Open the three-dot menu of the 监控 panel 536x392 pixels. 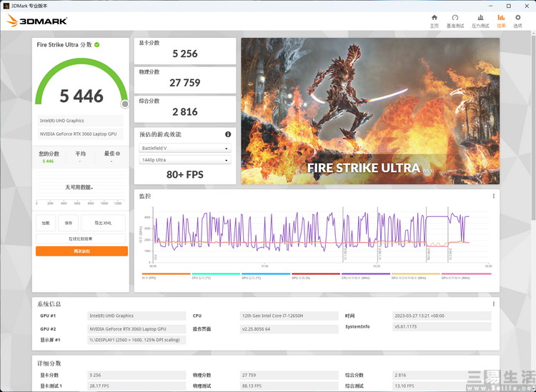click(x=494, y=196)
